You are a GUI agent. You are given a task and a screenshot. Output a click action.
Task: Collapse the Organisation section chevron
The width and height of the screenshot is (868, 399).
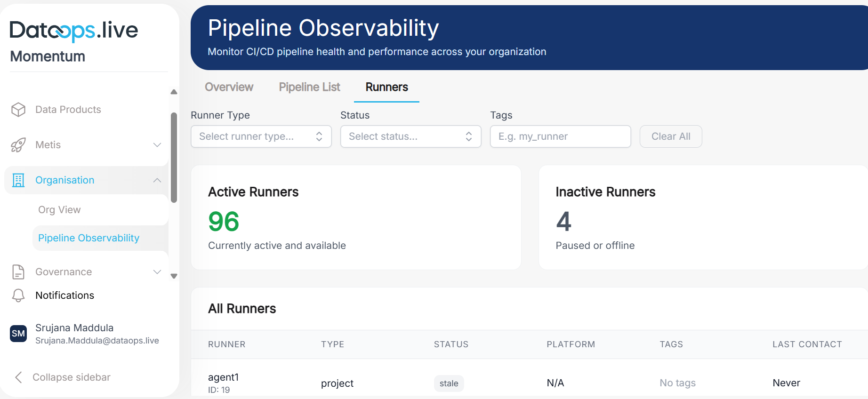click(x=157, y=180)
